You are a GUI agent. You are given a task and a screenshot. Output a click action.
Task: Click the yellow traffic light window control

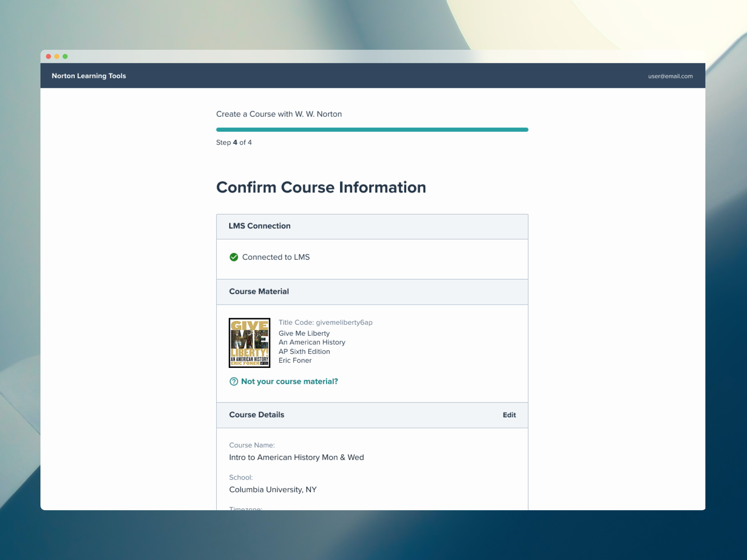57,56
